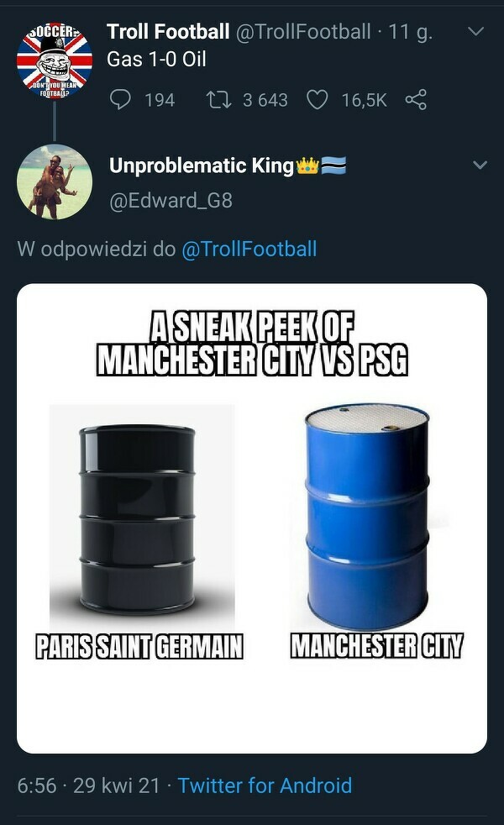Expand Edward_G8 tweet options chevron
The height and width of the screenshot is (825, 504).
pos(480,166)
